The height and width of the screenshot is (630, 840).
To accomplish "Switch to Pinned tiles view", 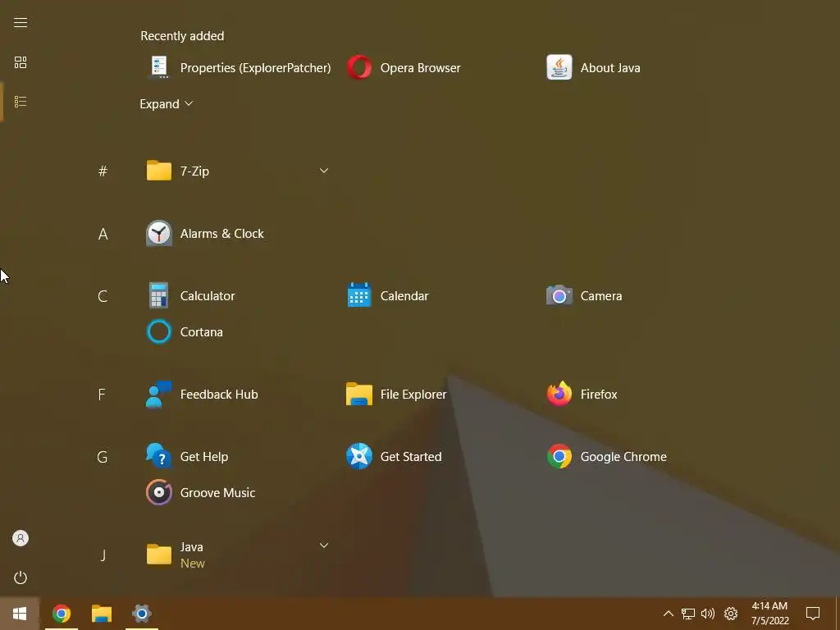I will [x=21, y=62].
